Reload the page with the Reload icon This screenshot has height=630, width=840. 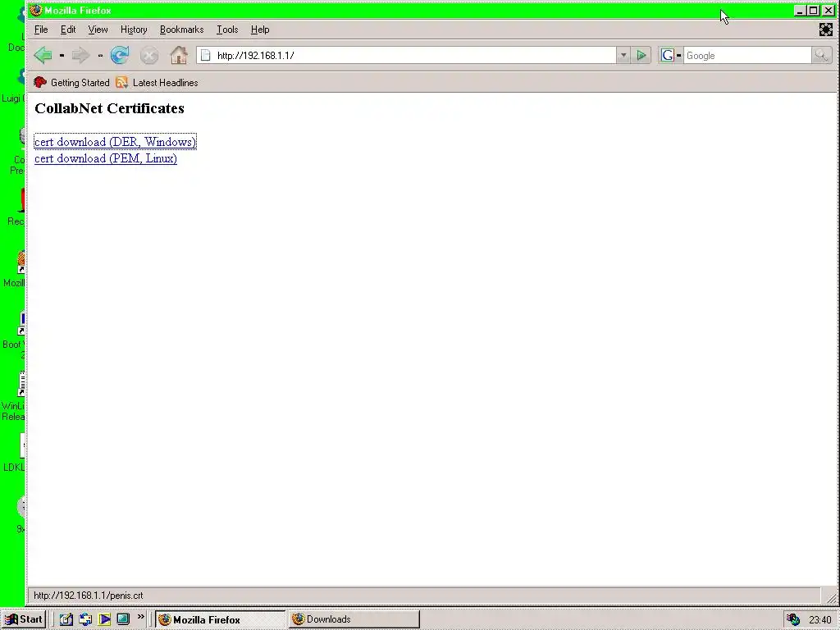pyautogui.click(x=120, y=55)
